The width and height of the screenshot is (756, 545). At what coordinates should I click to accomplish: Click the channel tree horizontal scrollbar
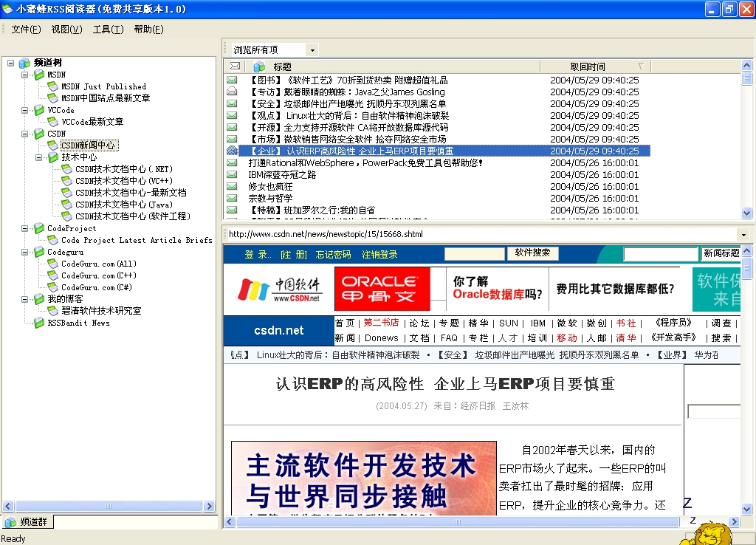click(x=109, y=507)
